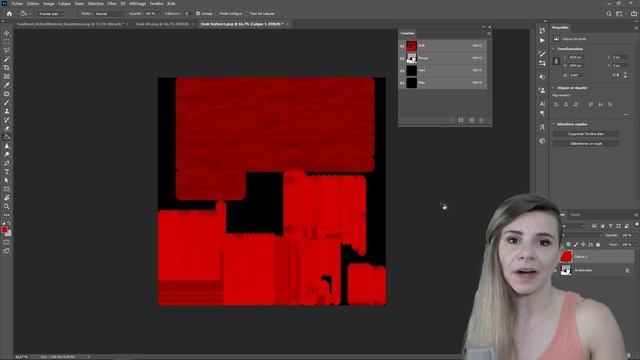This screenshot has height=360, width=640.
Task: Open the search icon at top right
Action: 609,13
